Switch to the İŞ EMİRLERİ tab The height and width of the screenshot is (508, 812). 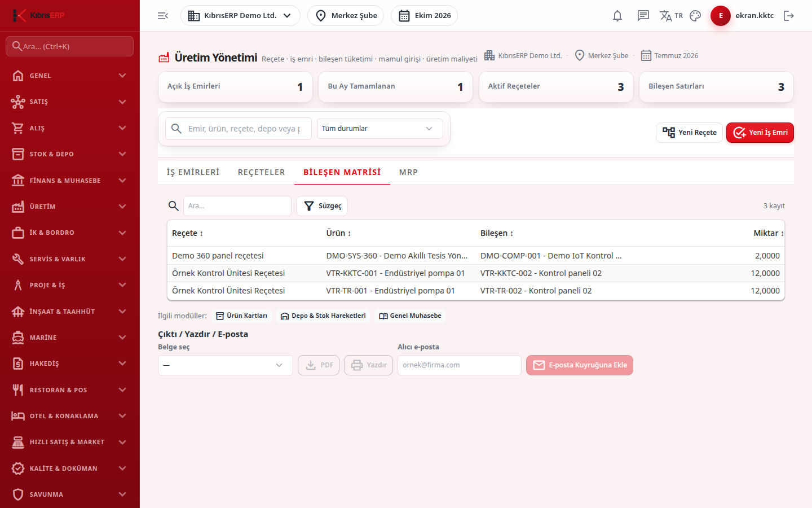(193, 172)
